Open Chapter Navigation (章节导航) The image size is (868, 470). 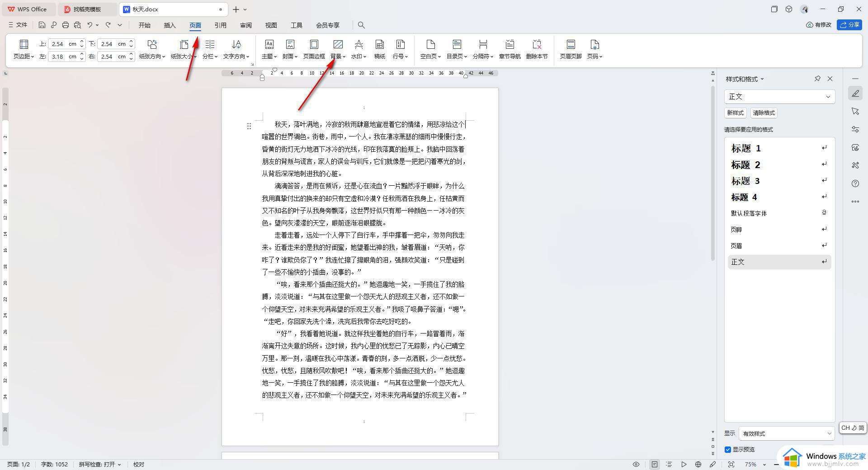click(509, 49)
